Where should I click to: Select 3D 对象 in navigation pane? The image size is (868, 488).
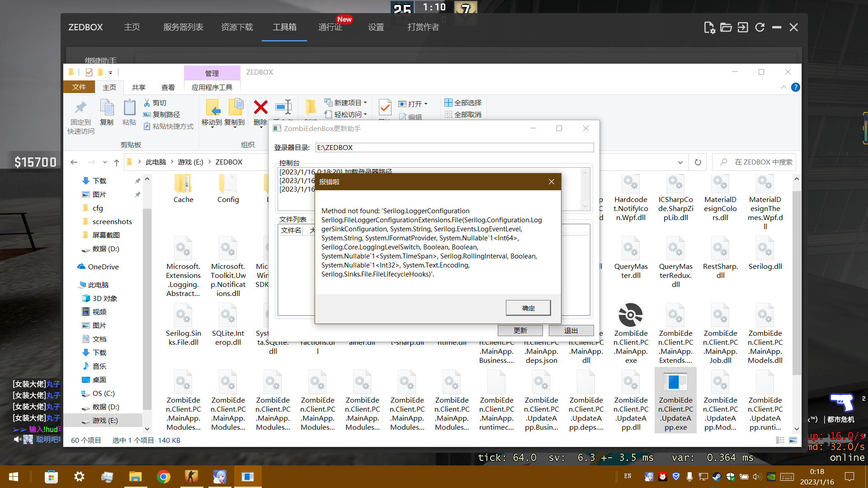(x=105, y=299)
